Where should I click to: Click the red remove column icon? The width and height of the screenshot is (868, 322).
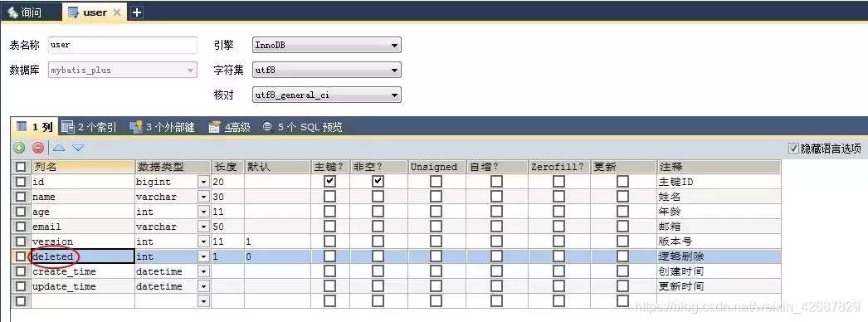(37, 148)
